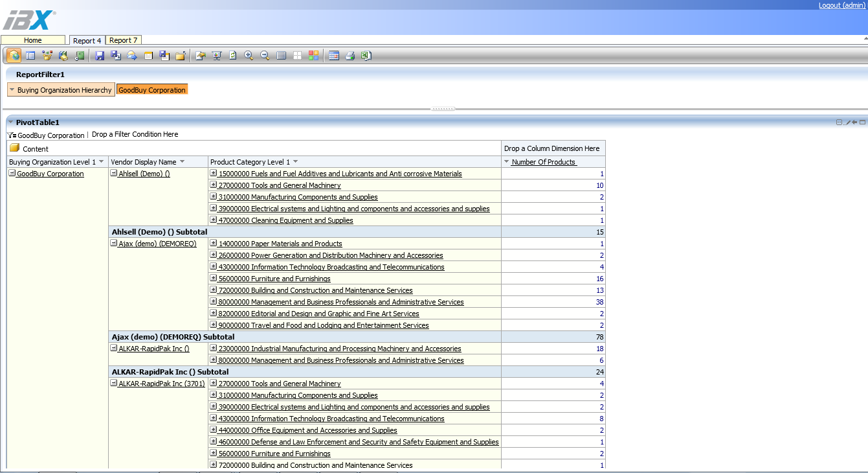This screenshot has width=868, height=473.
Task: Select the GoodBuy Corporation orange filter button
Action: pyautogui.click(x=152, y=89)
